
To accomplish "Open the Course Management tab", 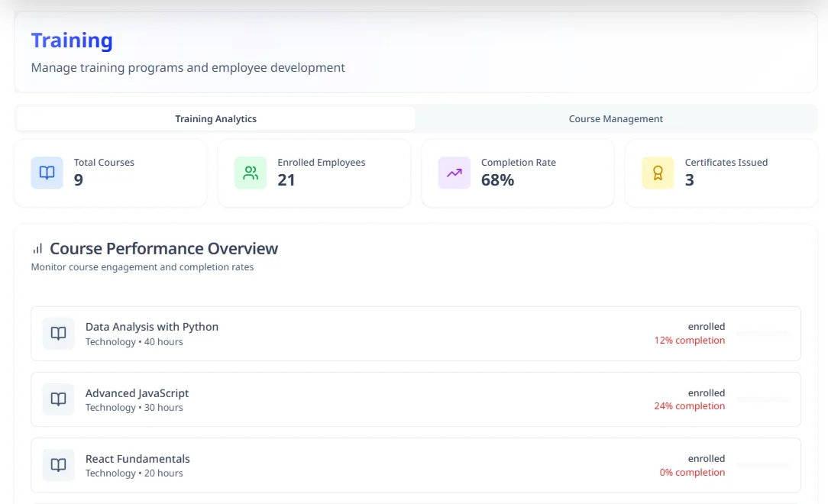I will click(616, 118).
